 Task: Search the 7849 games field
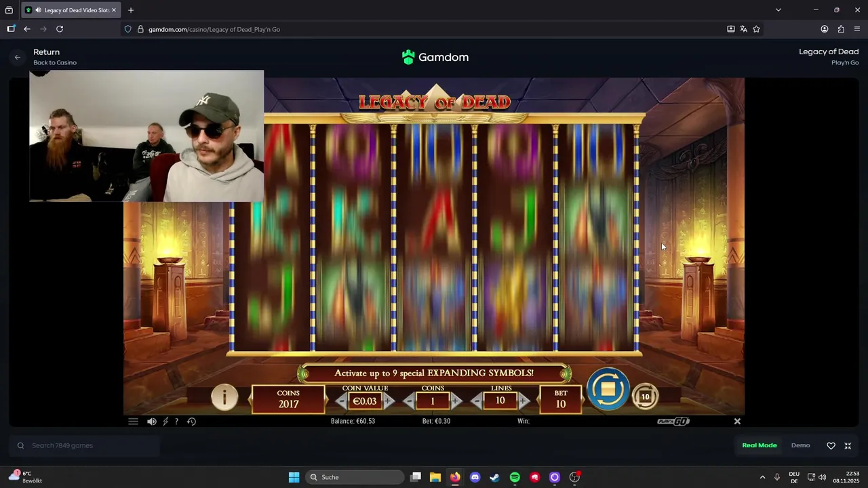pos(85,445)
